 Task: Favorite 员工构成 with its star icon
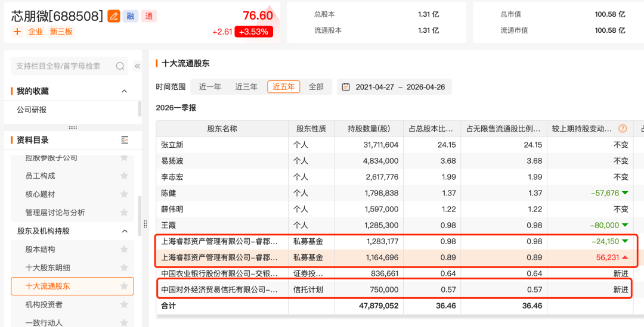coord(124,176)
